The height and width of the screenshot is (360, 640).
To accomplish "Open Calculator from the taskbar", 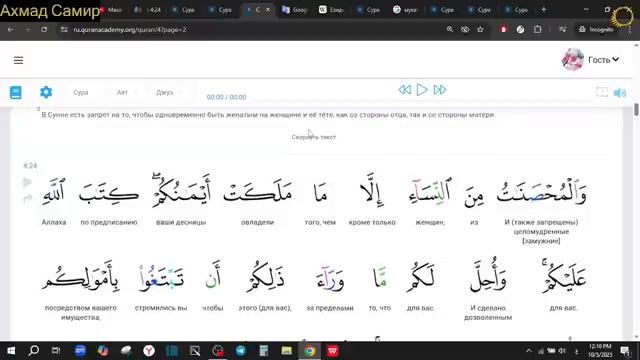I will point(264,351).
